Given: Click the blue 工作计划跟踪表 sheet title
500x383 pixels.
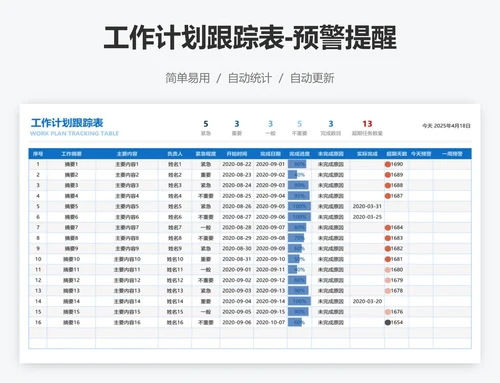Looking at the screenshot, I should (x=67, y=123).
